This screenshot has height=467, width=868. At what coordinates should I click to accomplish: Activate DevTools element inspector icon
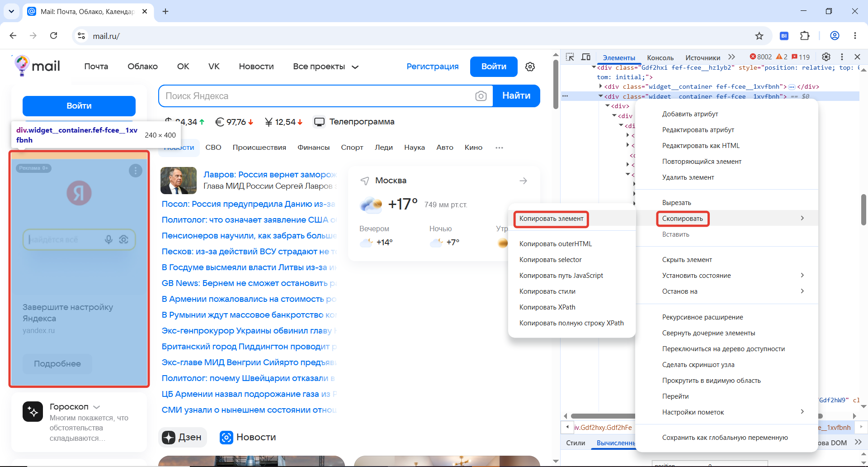pyautogui.click(x=570, y=57)
